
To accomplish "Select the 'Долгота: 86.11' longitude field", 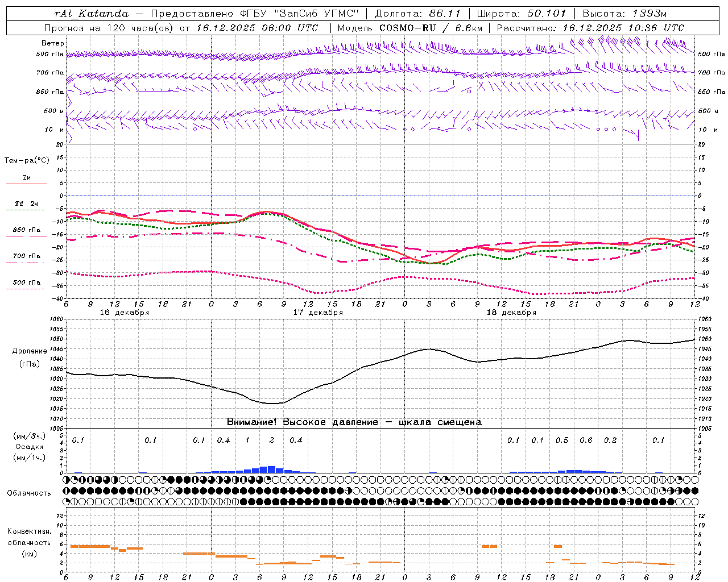I will pyautogui.click(x=418, y=13).
